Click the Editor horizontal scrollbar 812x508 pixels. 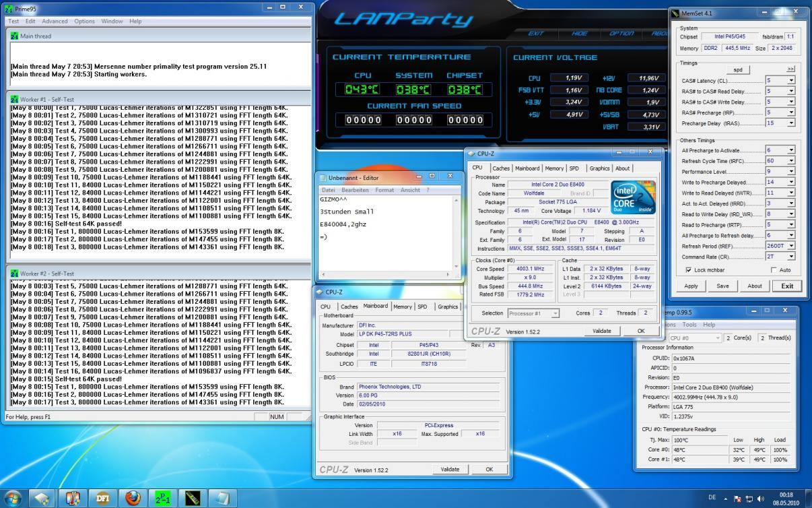click(385, 275)
